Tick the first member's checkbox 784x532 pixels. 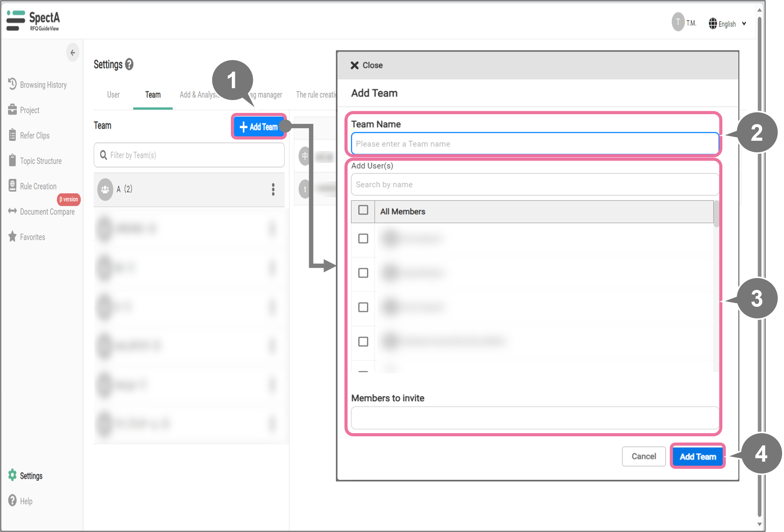click(363, 239)
